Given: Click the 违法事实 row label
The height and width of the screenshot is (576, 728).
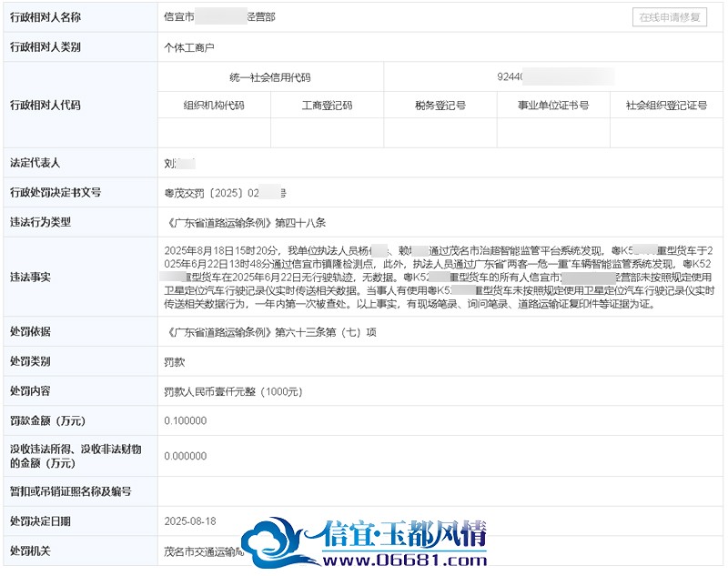Looking at the screenshot, I should point(30,278).
